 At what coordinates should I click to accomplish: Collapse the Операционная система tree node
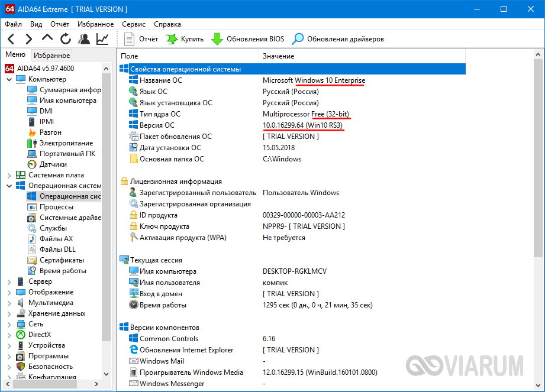9,186
